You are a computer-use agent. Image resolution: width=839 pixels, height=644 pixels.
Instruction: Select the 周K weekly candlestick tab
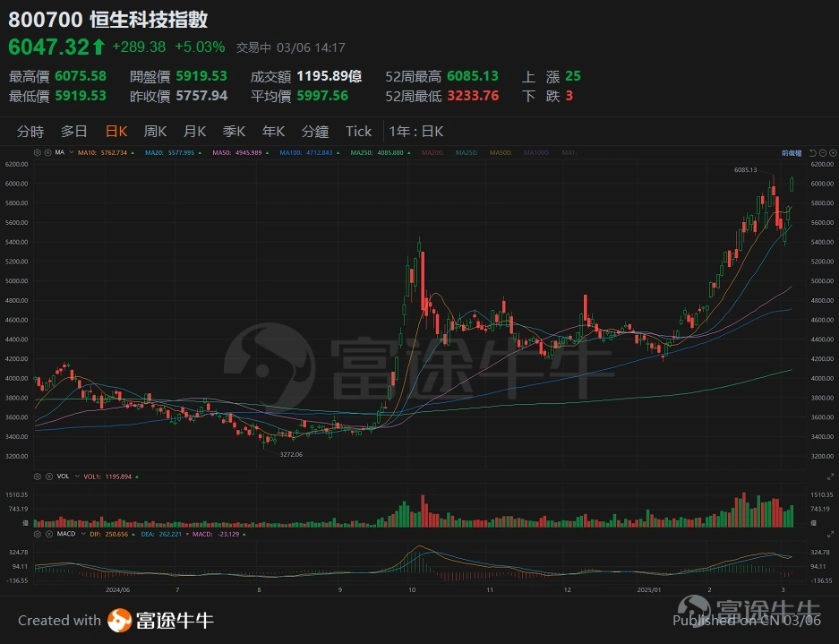[155, 131]
